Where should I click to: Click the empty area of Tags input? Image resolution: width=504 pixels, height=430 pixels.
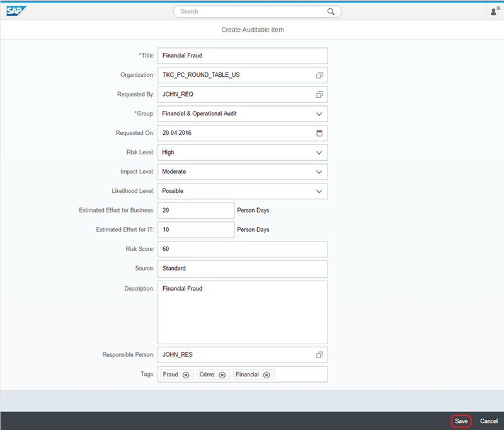301,375
